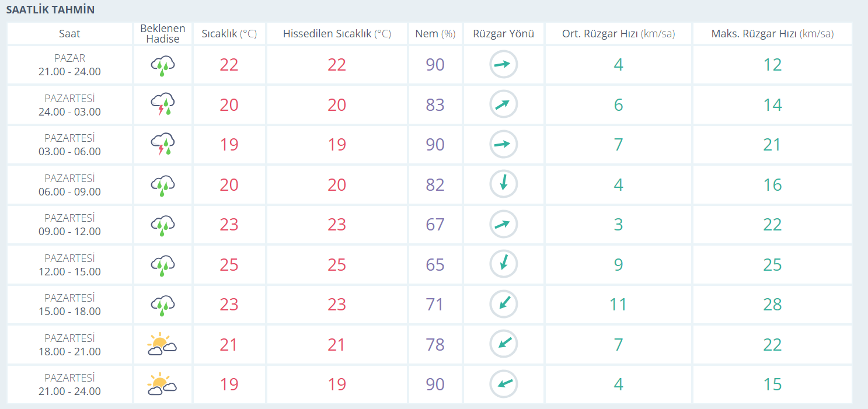Click the wind direction arrow for Pazar 21.00 - 24.00
Image resolution: width=868 pixels, height=409 pixels.
point(503,65)
